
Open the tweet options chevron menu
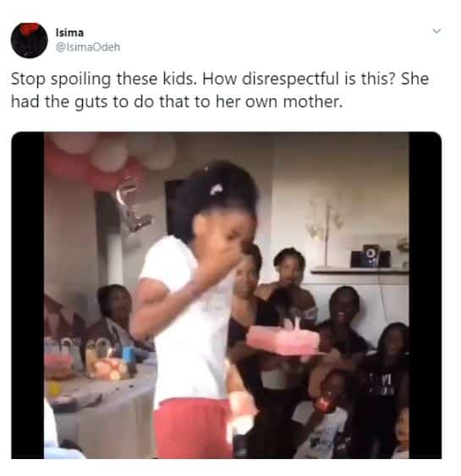436,31
